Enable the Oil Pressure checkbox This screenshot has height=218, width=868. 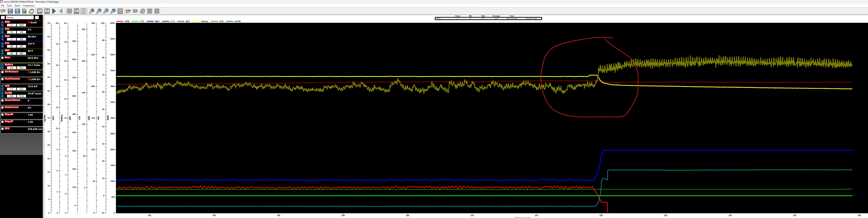[x=3, y=72]
